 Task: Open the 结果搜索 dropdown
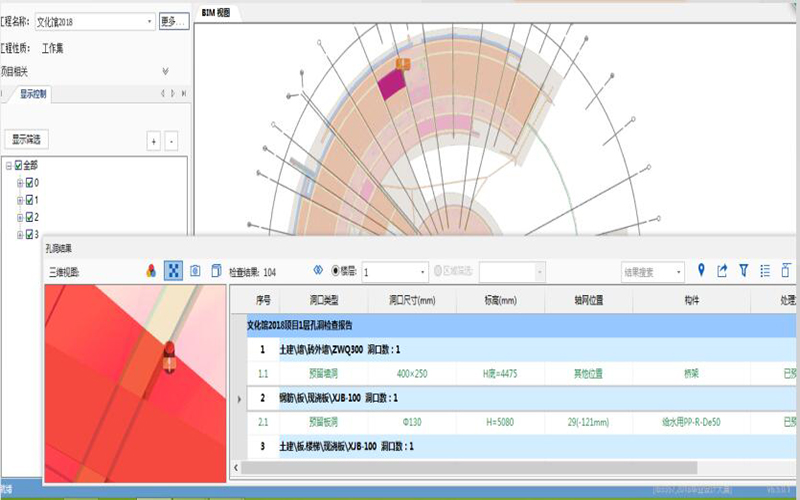[679, 272]
